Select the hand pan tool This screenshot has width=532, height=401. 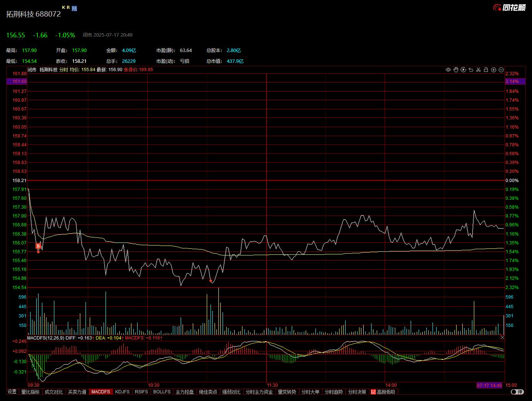coord(456,70)
